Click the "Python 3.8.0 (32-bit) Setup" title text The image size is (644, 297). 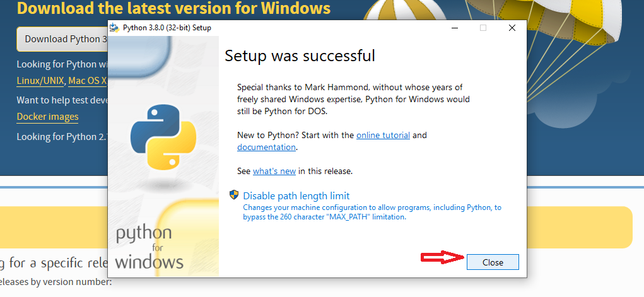click(167, 28)
